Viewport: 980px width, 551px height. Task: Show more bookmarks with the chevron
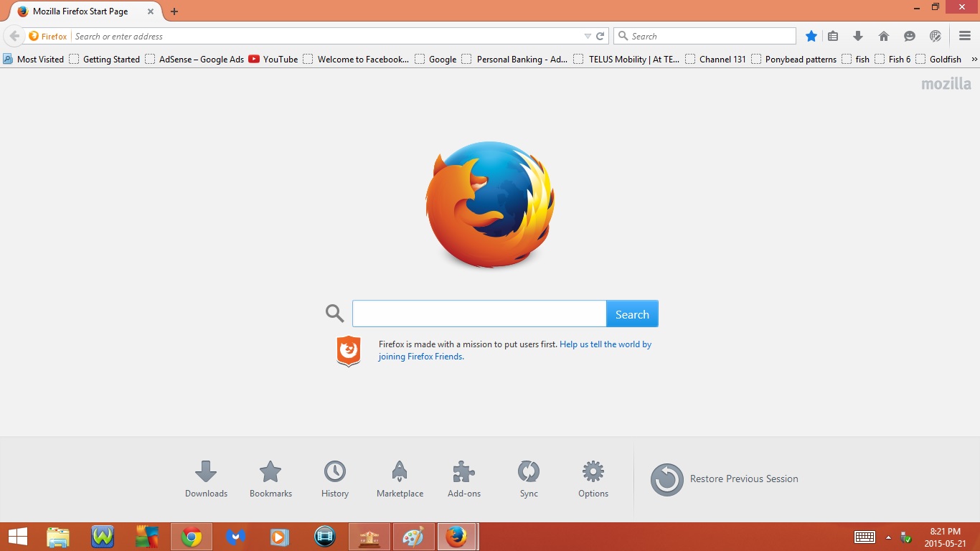point(974,59)
